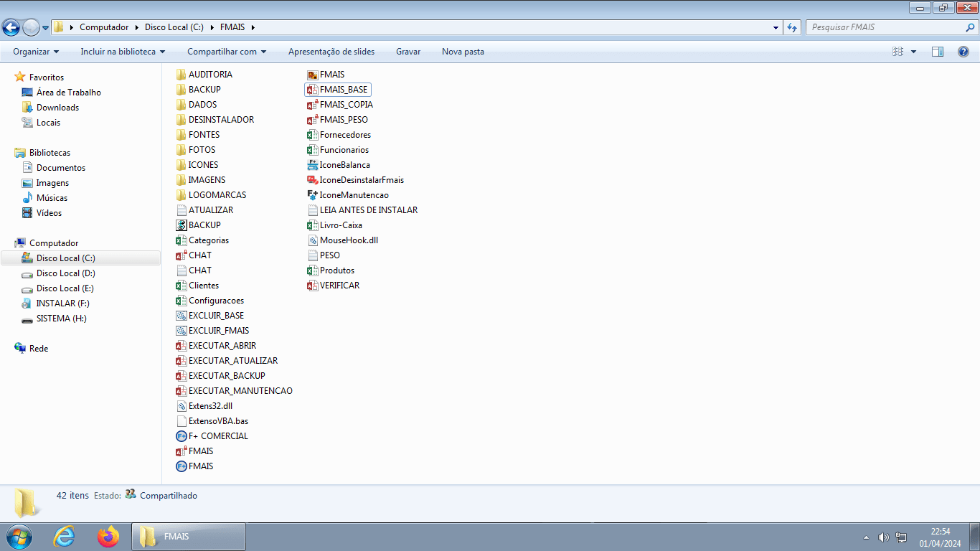Click the network tray icon

coord(901,537)
